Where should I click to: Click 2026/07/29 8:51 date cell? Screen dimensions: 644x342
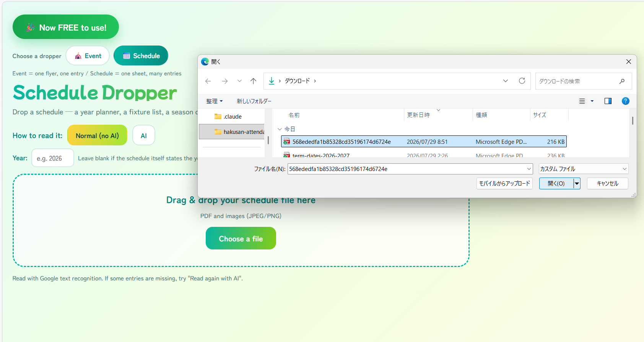pyautogui.click(x=427, y=142)
